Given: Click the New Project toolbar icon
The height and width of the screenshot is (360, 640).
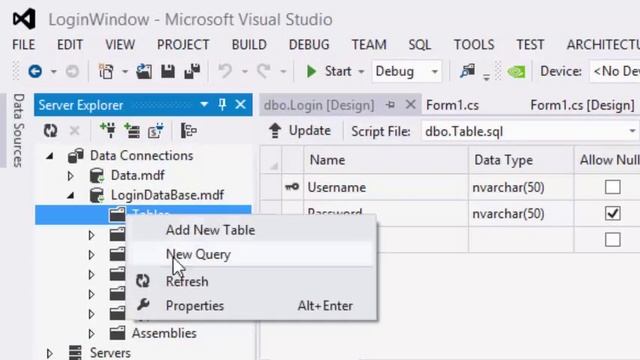Looking at the screenshot, I should coord(107,72).
